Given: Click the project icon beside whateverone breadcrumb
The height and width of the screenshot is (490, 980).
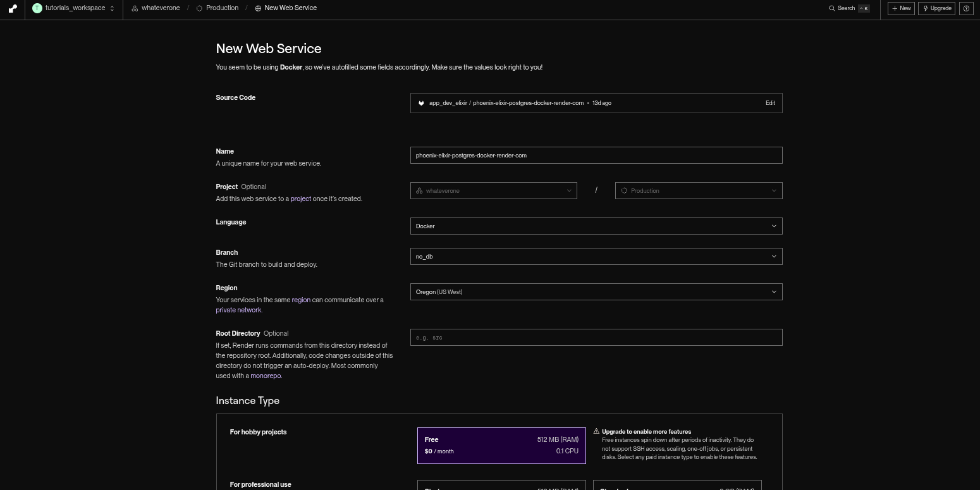Looking at the screenshot, I should [x=133, y=8].
